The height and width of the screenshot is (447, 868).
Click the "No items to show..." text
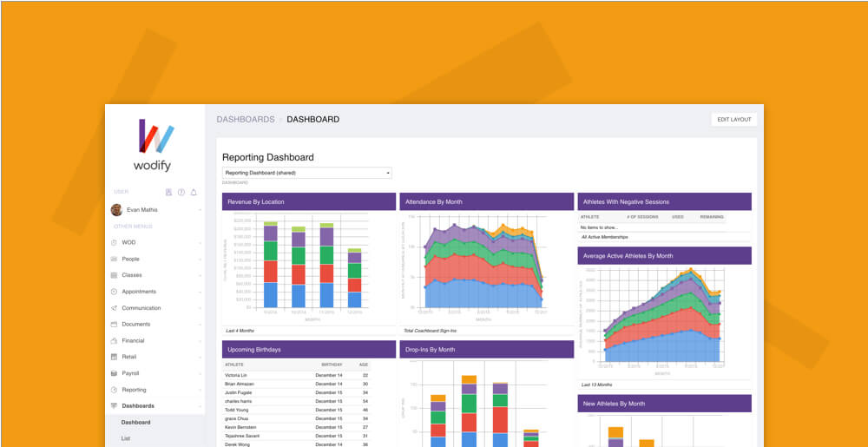coord(599,227)
